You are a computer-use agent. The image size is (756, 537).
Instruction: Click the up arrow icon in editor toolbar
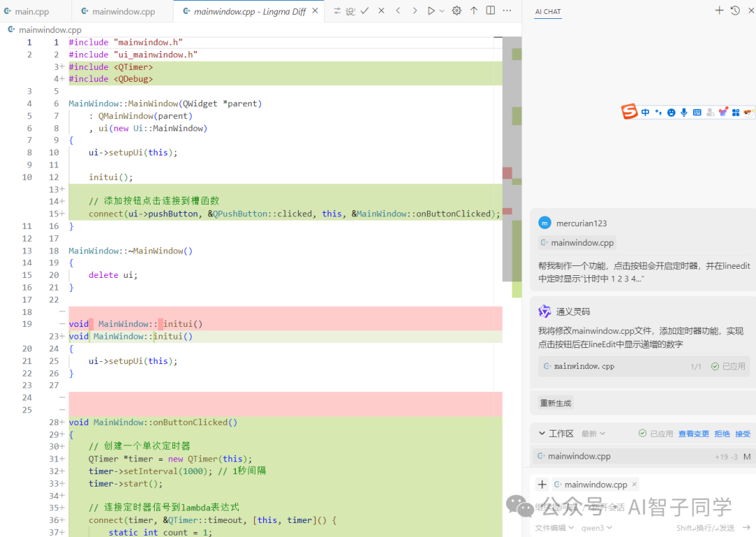(474, 11)
